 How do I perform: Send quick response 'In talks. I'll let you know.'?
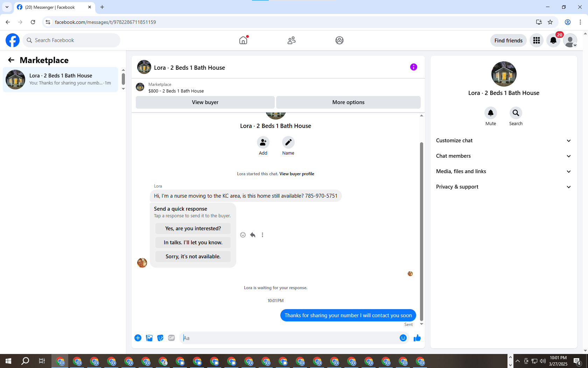point(193,243)
